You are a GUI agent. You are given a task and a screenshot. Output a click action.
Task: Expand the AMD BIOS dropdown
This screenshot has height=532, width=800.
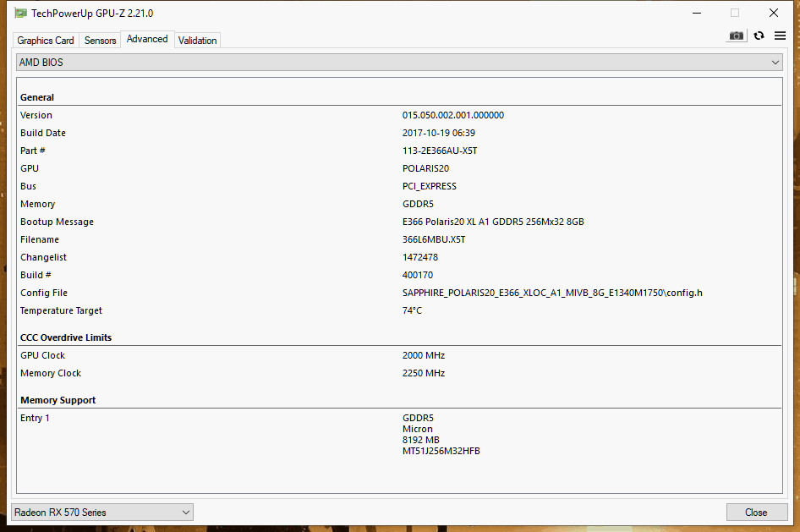(399, 63)
